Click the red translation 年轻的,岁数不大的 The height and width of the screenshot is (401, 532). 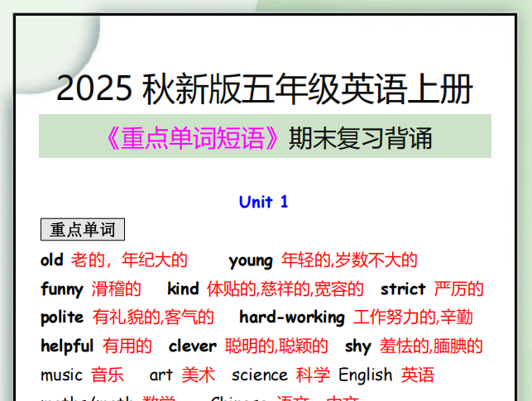349,260
